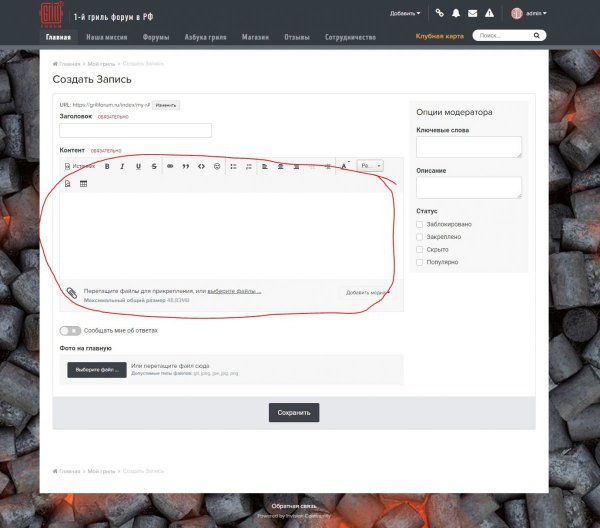600x528 pixels.
Task: Go to the Форумы menu tab
Action: (x=156, y=37)
